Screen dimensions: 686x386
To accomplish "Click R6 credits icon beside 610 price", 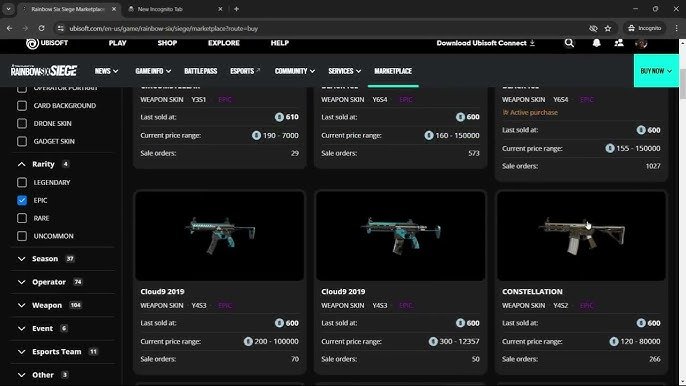I will pyautogui.click(x=279, y=117).
